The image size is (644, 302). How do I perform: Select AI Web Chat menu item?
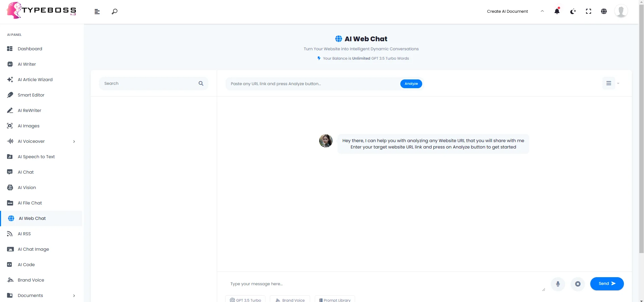tap(41, 218)
